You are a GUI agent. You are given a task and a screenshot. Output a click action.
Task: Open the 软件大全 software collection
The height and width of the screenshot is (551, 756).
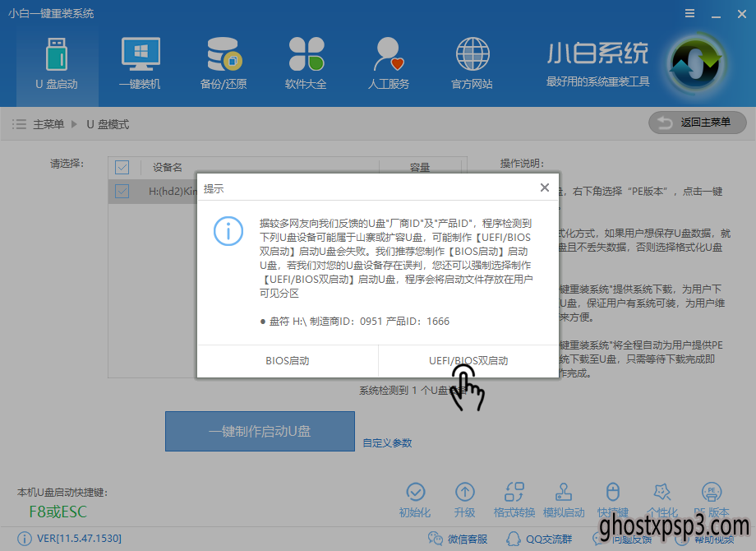[x=306, y=63]
